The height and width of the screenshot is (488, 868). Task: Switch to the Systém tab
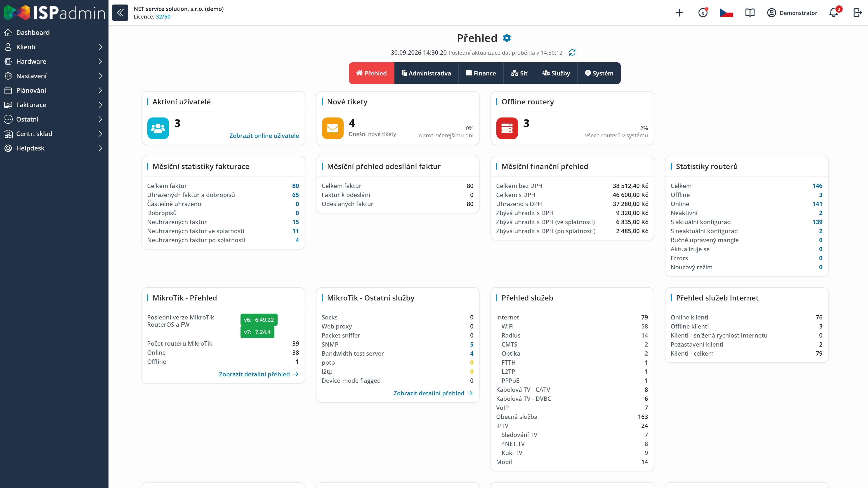[599, 73]
